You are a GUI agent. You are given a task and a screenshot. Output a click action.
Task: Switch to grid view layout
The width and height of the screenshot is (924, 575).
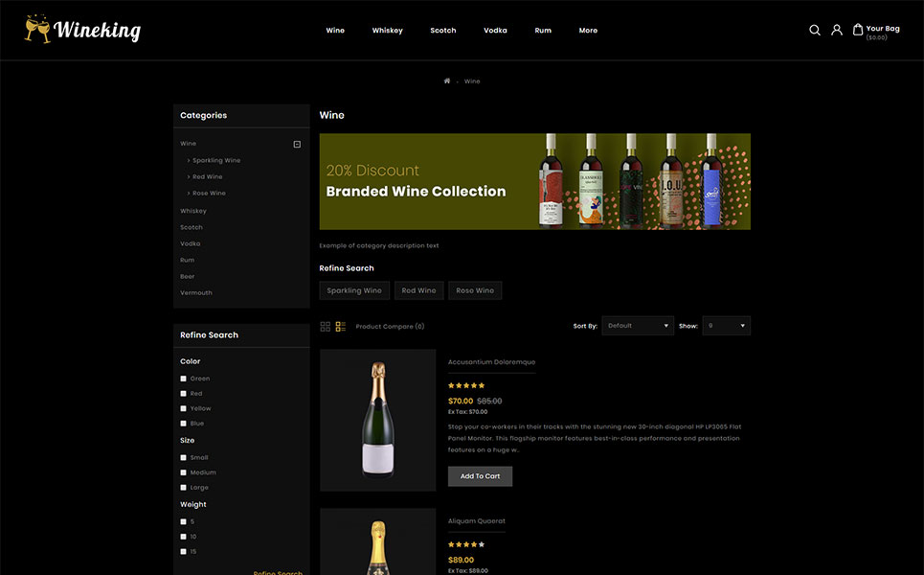[x=325, y=326]
